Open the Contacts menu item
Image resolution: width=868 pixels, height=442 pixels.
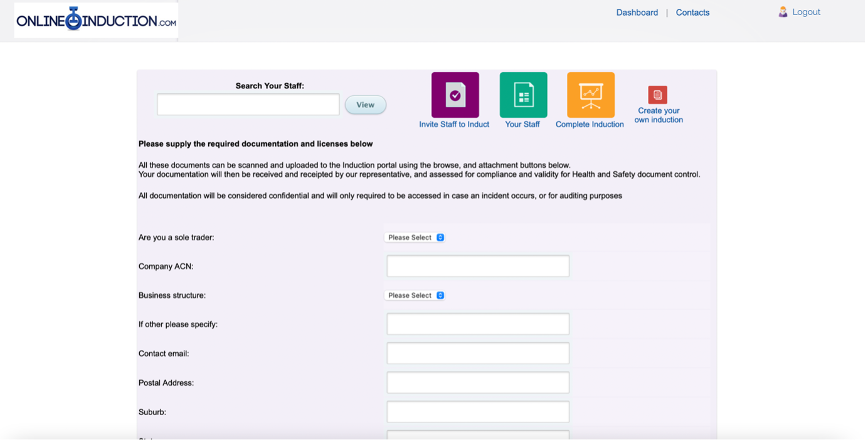pos(692,13)
